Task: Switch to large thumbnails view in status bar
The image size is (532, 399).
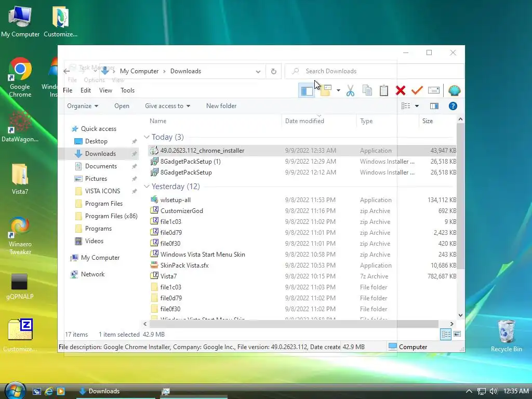Action: pyautogui.click(x=457, y=335)
